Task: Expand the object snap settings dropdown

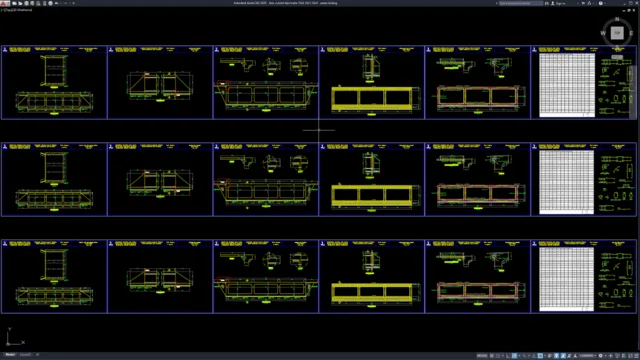Action: (545, 356)
